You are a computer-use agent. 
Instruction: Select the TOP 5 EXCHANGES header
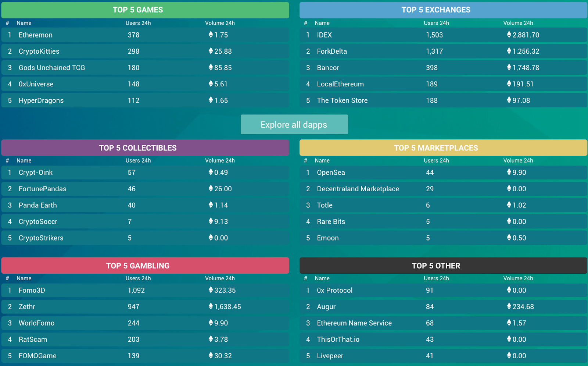point(443,10)
